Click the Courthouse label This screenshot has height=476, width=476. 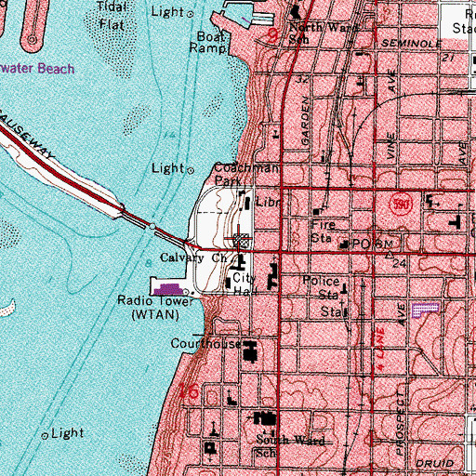[205, 343]
